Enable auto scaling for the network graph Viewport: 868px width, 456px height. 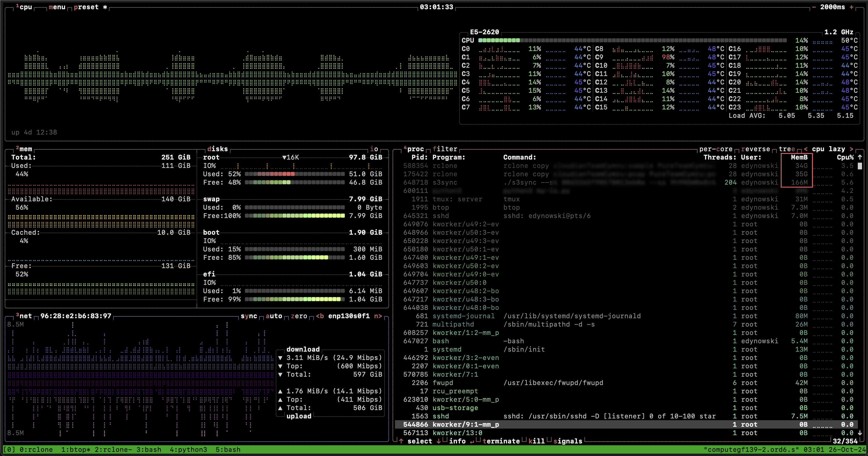coord(274,316)
